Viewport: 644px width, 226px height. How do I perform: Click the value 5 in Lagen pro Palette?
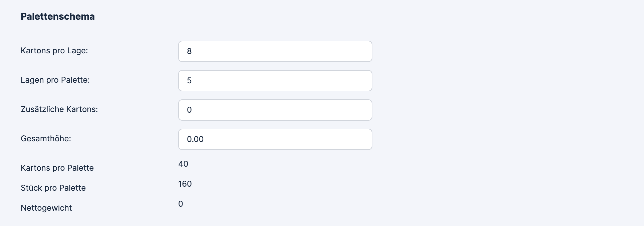(x=190, y=80)
